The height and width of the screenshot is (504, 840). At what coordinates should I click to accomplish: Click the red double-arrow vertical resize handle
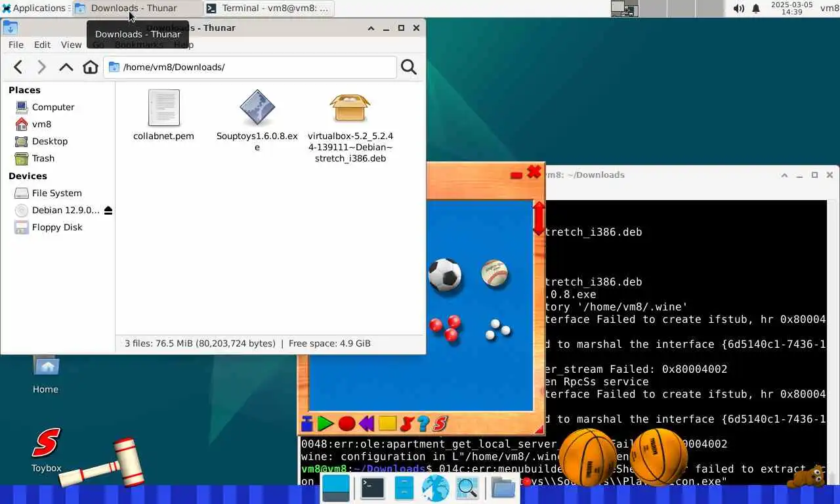[x=539, y=219]
